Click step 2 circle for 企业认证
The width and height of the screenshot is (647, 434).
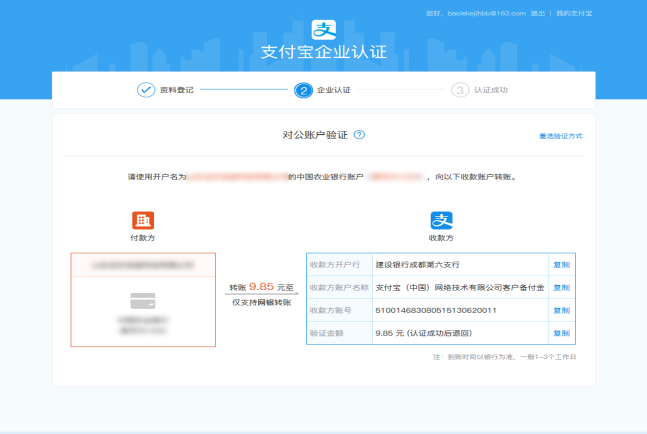point(303,90)
